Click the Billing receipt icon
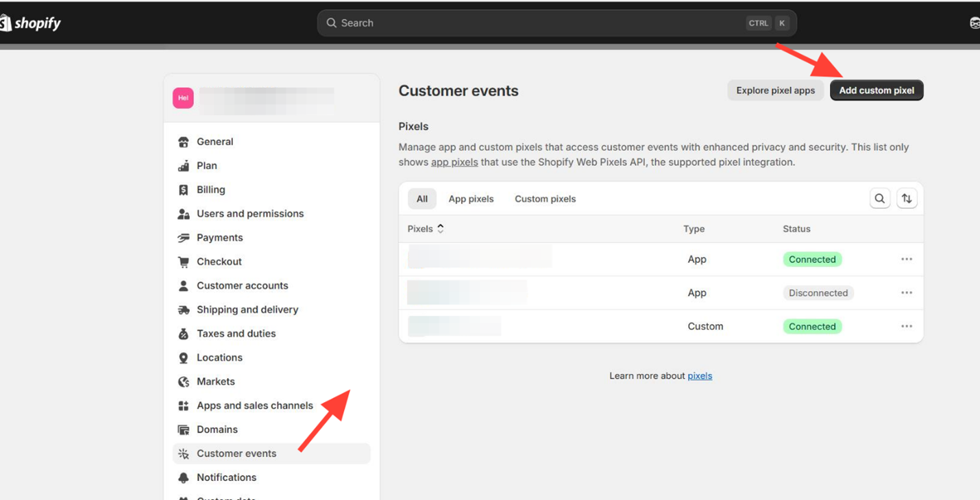Image resolution: width=980 pixels, height=500 pixels. 184,190
